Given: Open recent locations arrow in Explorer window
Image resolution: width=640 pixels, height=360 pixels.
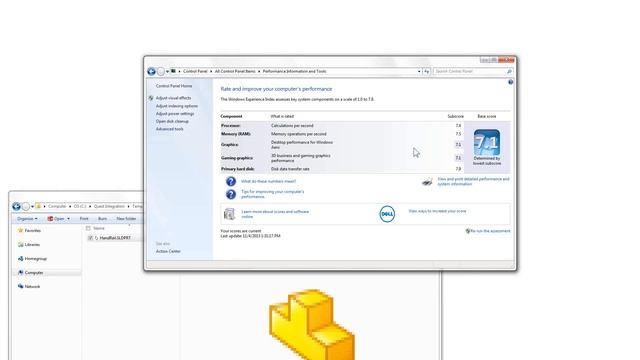Looking at the screenshot, I should 32,207.
